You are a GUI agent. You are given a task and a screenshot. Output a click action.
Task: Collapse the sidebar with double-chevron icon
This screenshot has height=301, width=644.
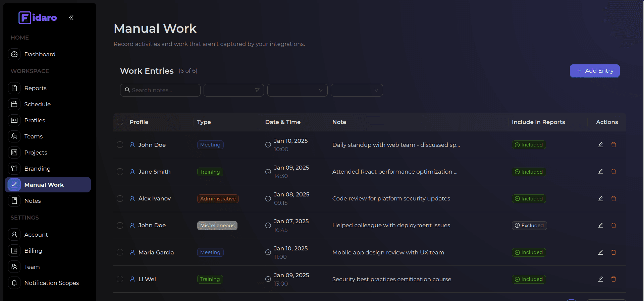pyautogui.click(x=71, y=18)
